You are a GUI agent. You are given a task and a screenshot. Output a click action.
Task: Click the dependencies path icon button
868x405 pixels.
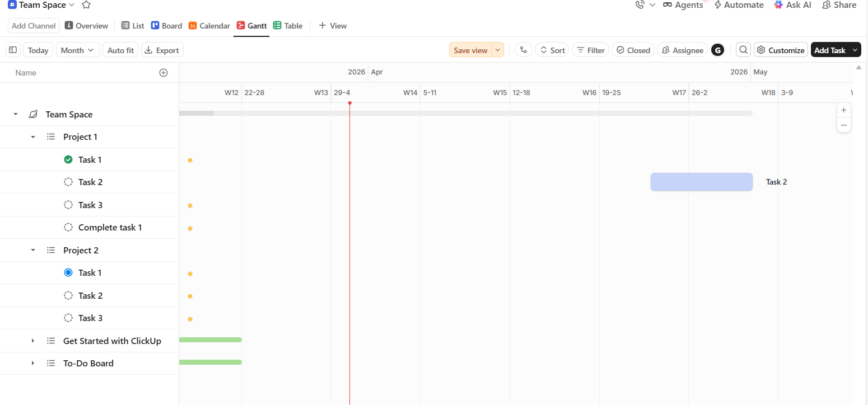point(524,50)
